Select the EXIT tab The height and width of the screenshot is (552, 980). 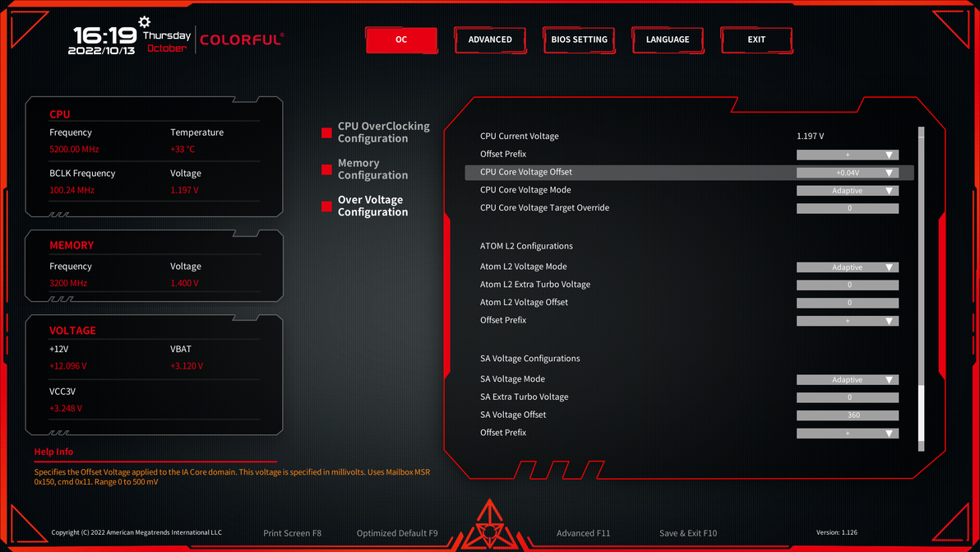tap(756, 40)
